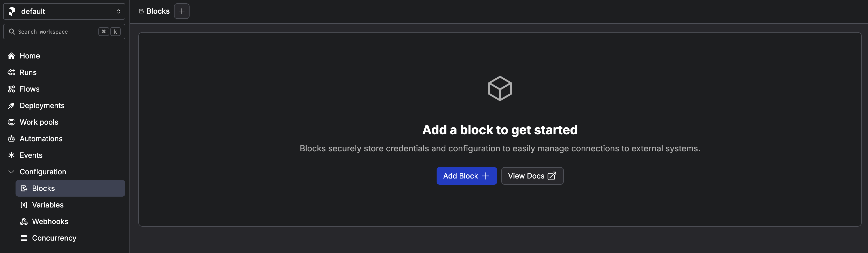The width and height of the screenshot is (868, 253).
Task: Click 'Add a block to get started' heading
Action: (500, 130)
